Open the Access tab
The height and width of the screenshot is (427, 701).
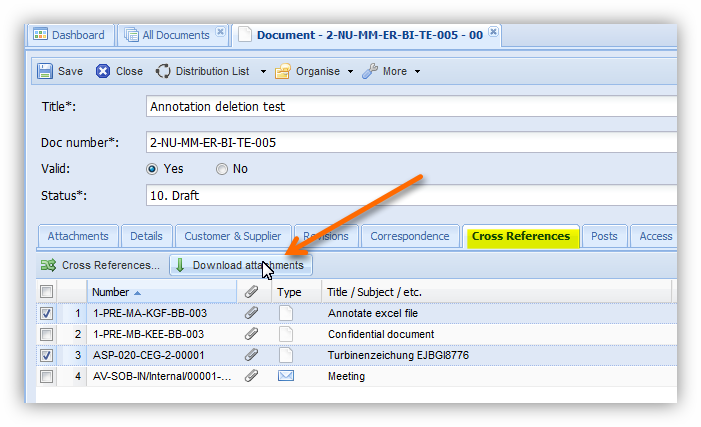[655, 236]
